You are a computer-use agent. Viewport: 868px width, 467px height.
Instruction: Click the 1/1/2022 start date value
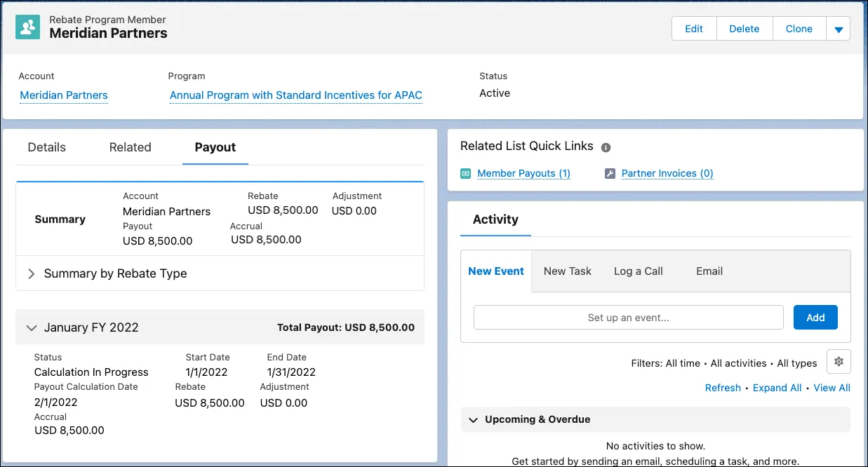point(208,372)
